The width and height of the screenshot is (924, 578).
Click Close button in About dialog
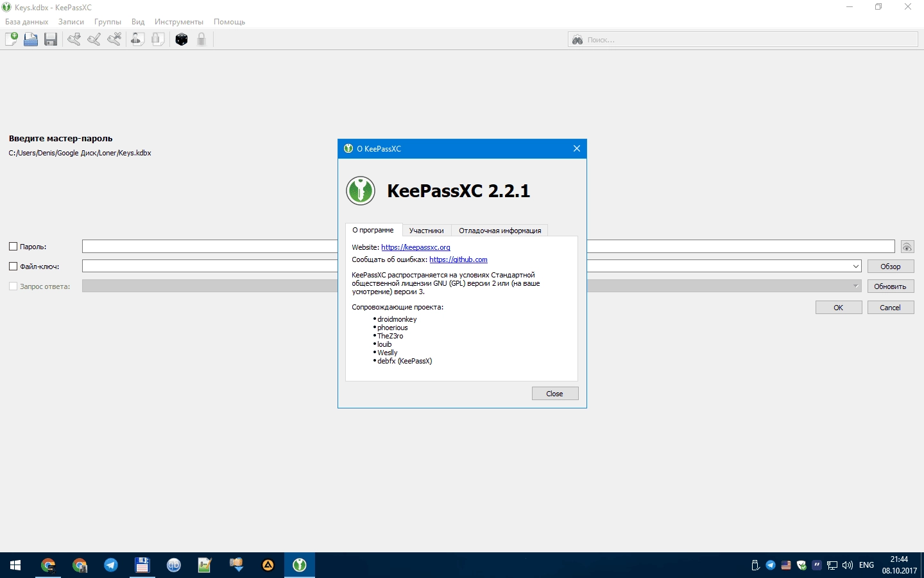coord(555,394)
